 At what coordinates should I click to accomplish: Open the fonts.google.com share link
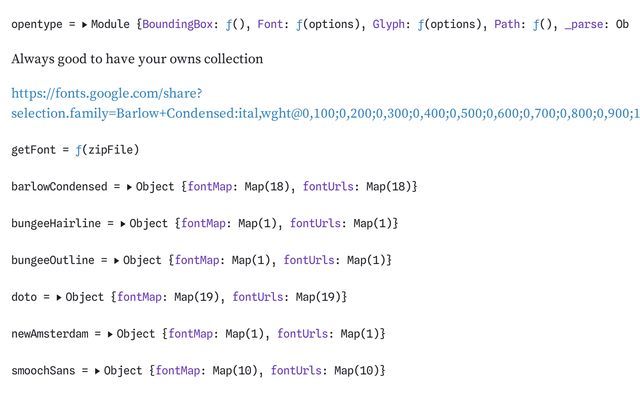point(104,93)
